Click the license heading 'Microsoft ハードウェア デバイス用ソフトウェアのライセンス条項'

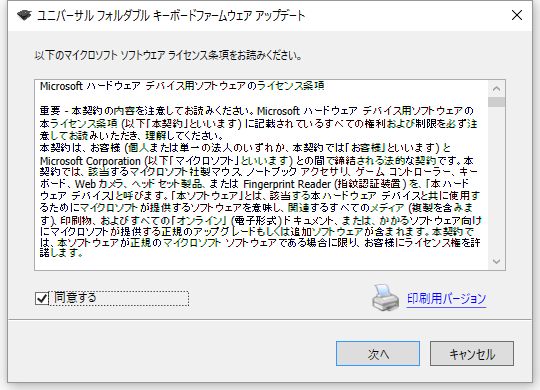[182, 86]
